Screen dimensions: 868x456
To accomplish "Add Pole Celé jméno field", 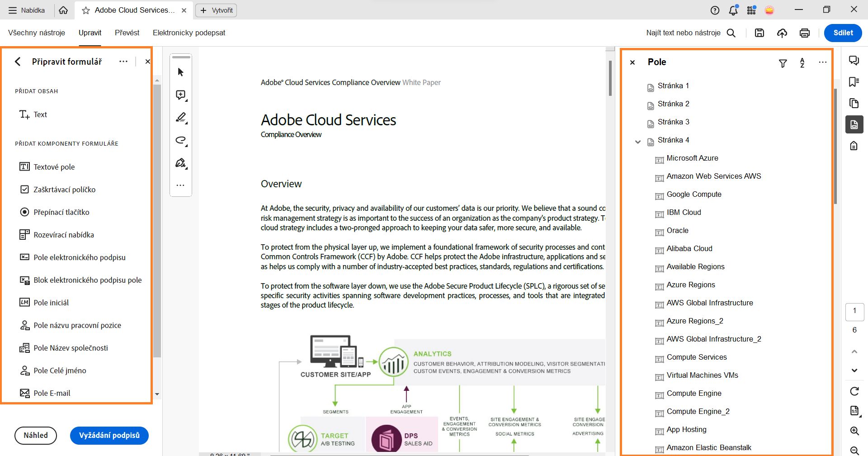I will click(x=52, y=370).
